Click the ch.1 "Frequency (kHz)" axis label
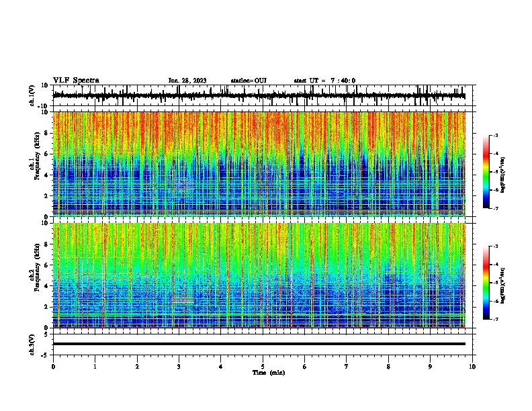The height and width of the screenshot is (411, 532). click(x=37, y=156)
